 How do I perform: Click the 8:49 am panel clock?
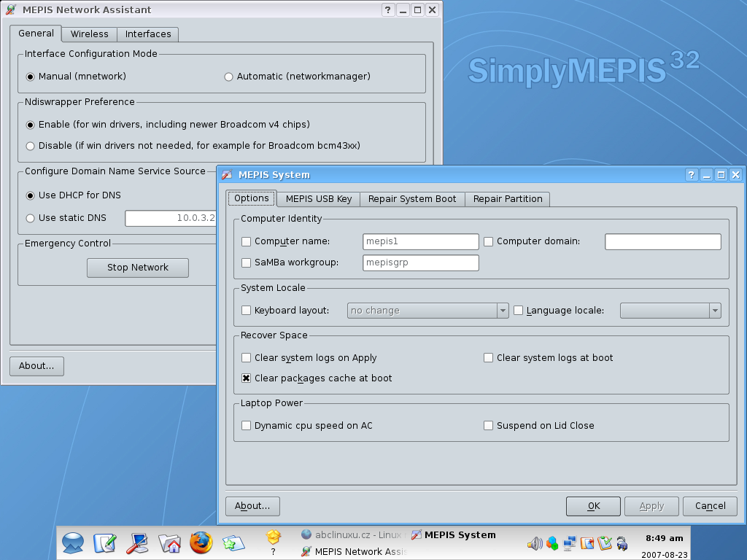664,538
